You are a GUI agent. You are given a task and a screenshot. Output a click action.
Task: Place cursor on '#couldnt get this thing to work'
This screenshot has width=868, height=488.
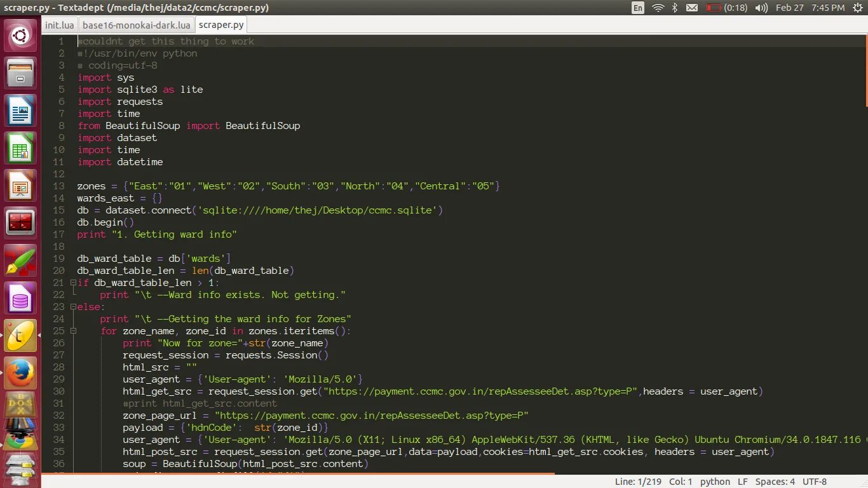pos(166,41)
